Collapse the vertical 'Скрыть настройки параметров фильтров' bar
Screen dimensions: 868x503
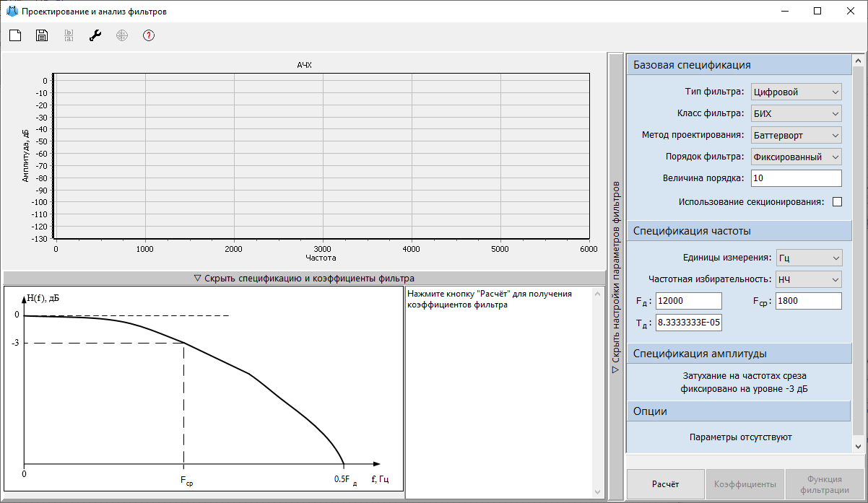coord(615,276)
